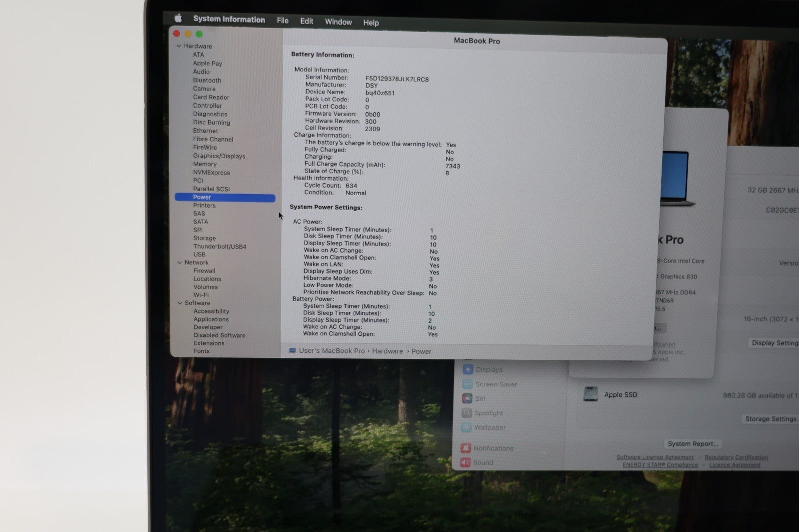Select Disc Burning in the sidebar
Viewport: 799px width, 532px height.
coord(212,123)
